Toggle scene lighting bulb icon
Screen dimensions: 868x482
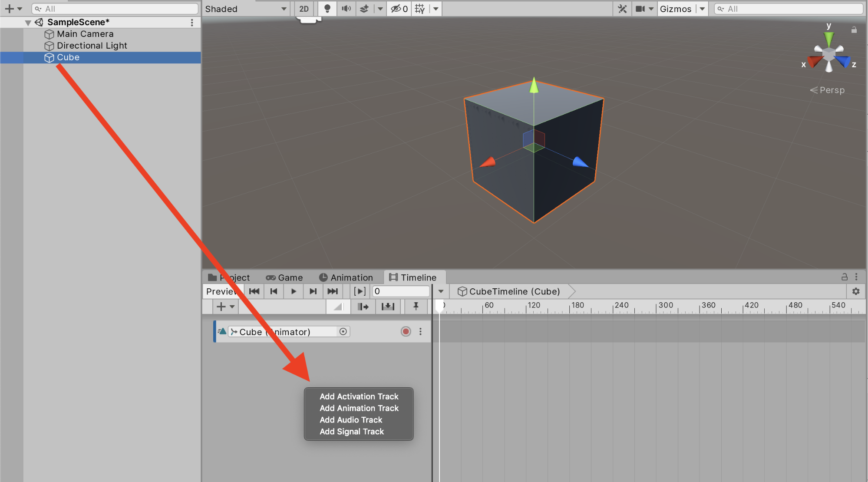(x=327, y=9)
